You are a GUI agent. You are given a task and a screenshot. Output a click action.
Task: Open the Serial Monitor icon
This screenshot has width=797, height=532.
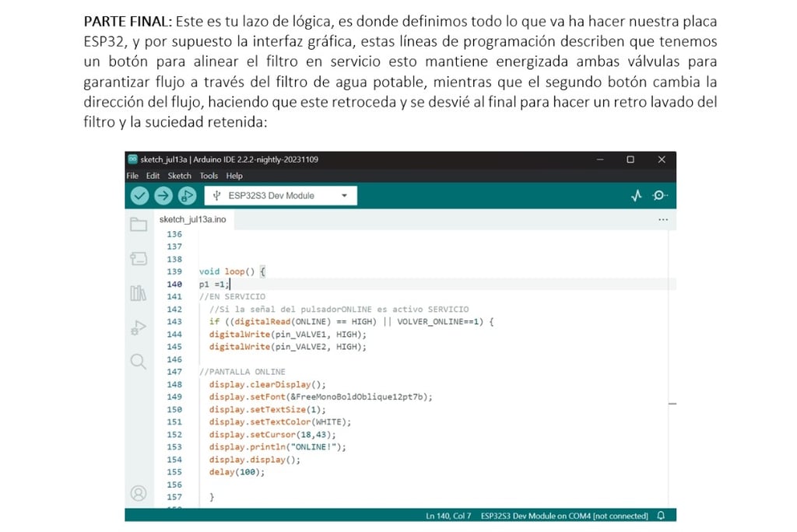click(660, 196)
